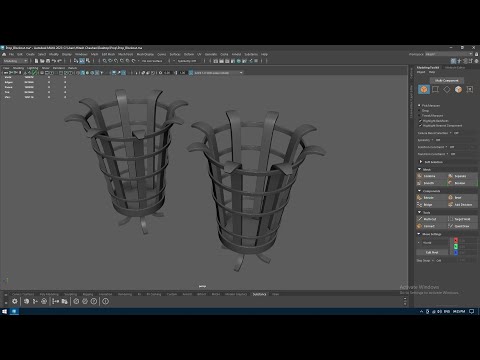The height and width of the screenshot is (360, 480).
Task: Open the UV menu
Action: (x=199, y=54)
